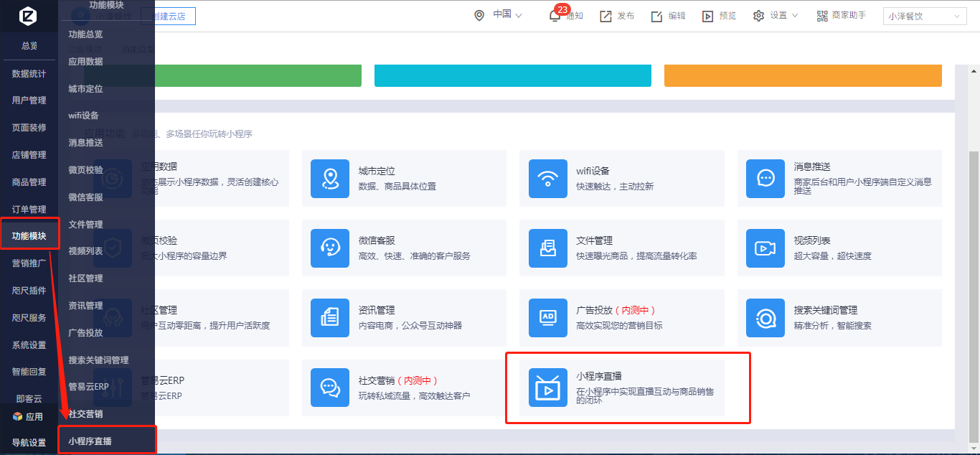Open the wifi设备 signal icon tile
Image resolution: width=980 pixels, height=455 pixels.
point(548,178)
